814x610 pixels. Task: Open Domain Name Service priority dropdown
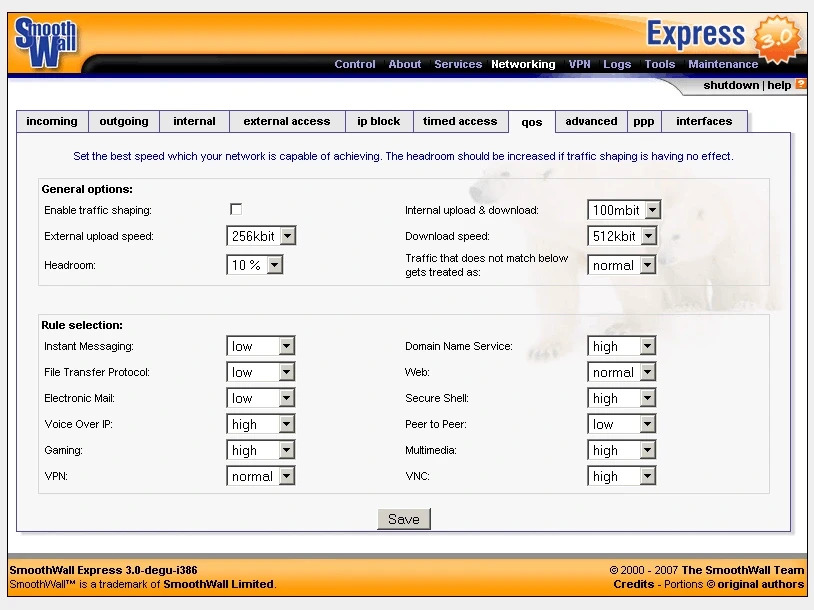click(x=621, y=346)
